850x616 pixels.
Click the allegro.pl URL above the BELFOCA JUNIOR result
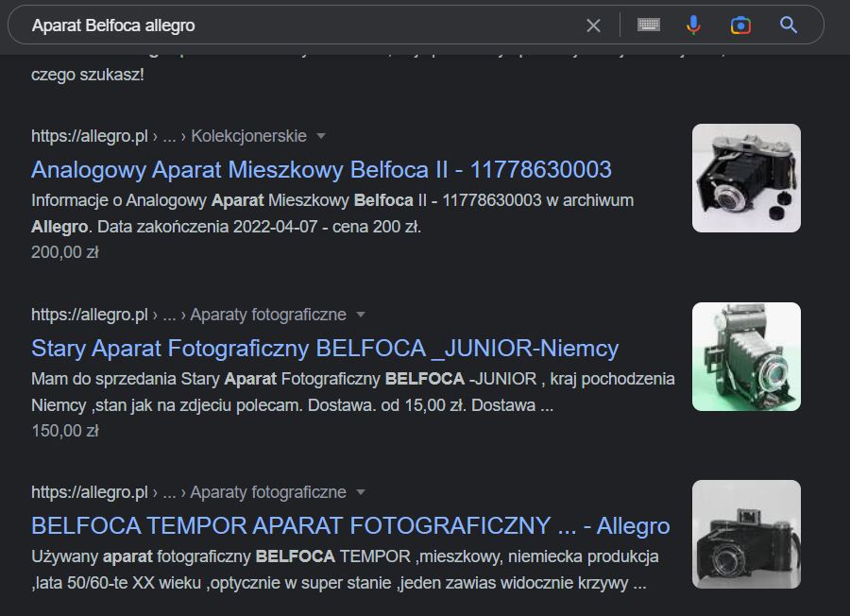(x=90, y=315)
